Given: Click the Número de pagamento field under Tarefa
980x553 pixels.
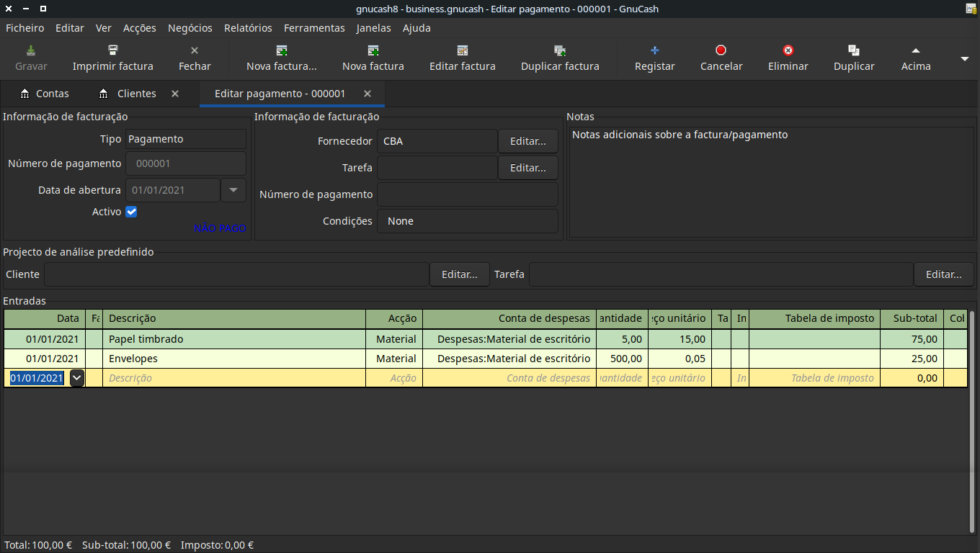Looking at the screenshot, I should point(467,194).
